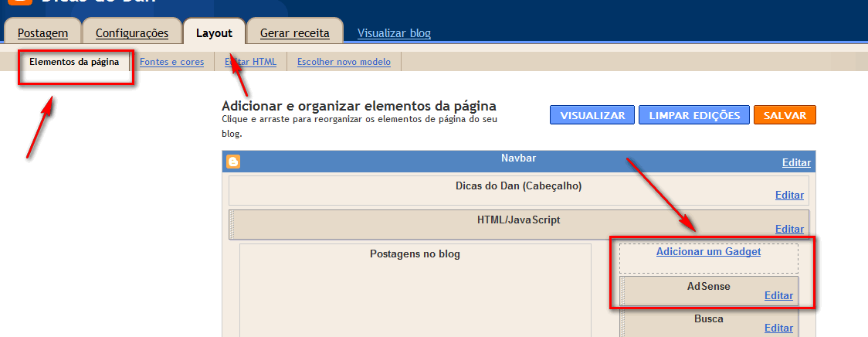Click the VISUALIZAR button
This screenshot has height=337, width=868.
pyautogui.click(x=593, y=115)
